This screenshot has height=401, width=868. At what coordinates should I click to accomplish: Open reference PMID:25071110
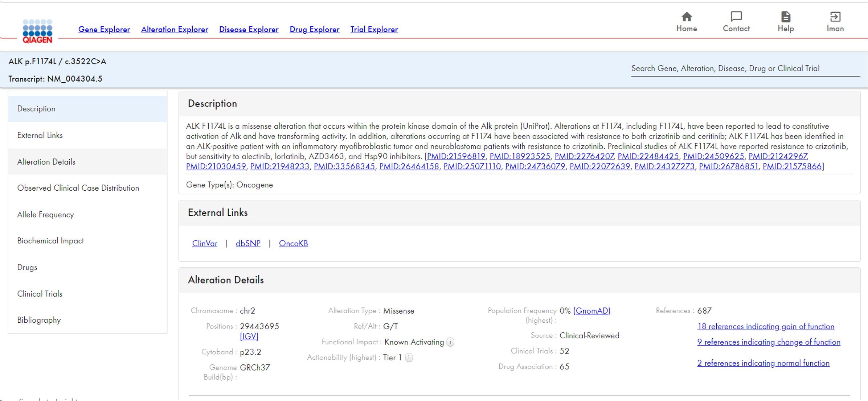coord(472,166)
